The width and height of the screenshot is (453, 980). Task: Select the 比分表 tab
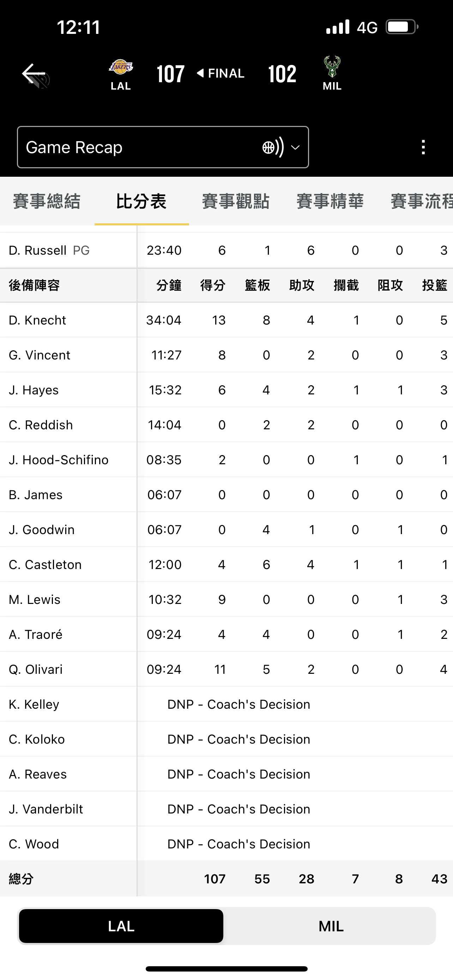click(x=141, y=201)
